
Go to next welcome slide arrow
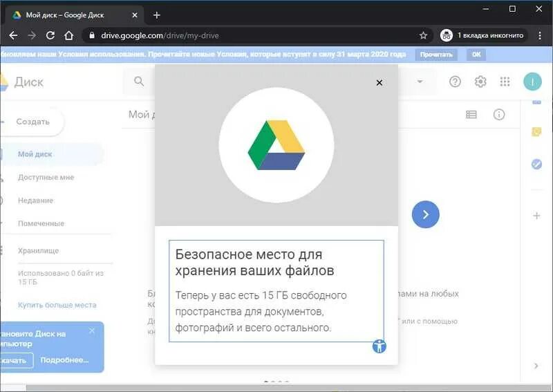coord(425,214)
